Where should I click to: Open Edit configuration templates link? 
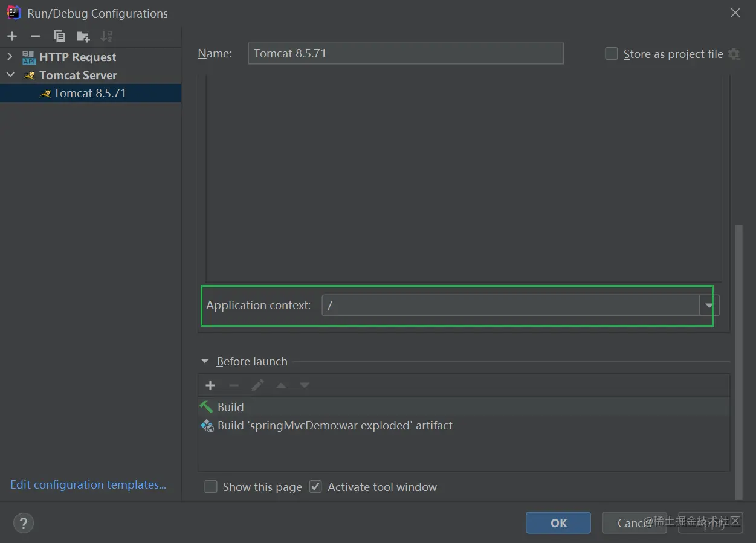(88, 484)
